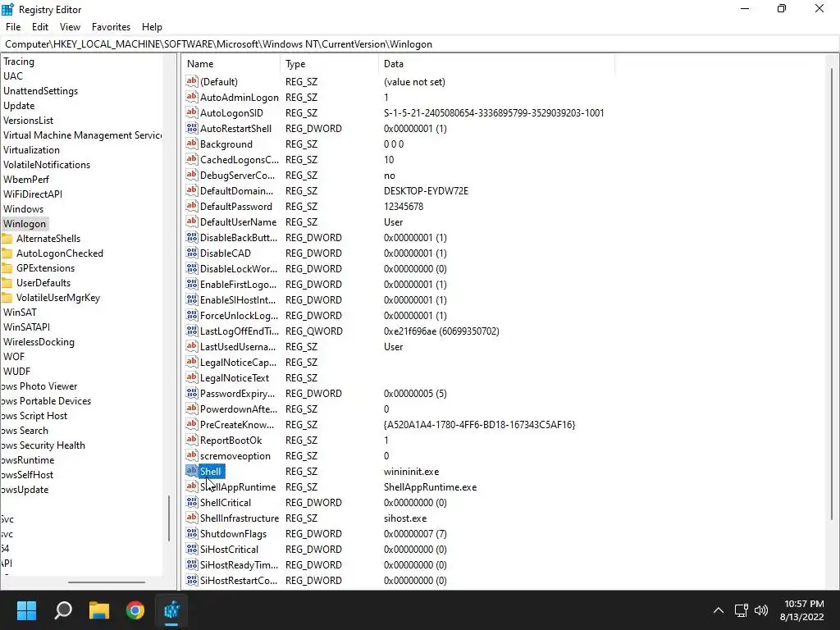Screen dimensions: 840x630
Task: Sort values by the Name column header
Action: tap(231, 64)
